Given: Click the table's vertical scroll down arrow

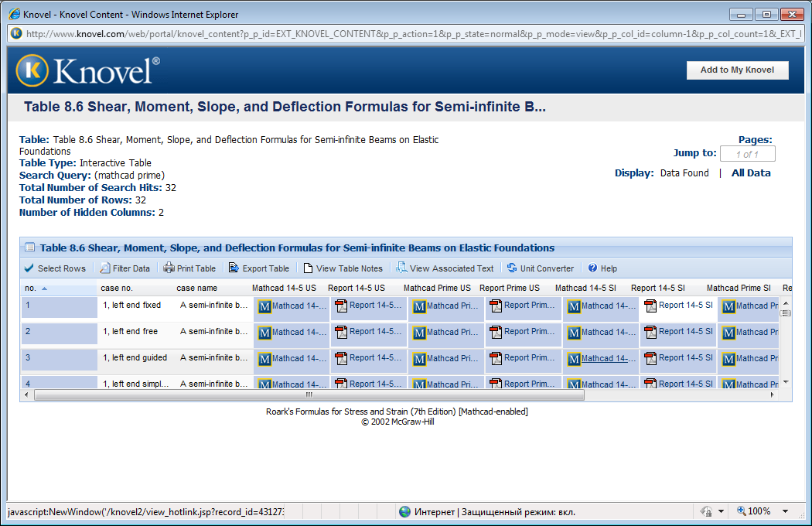Looking at the screenshot, I should click(x=786, y=382).
